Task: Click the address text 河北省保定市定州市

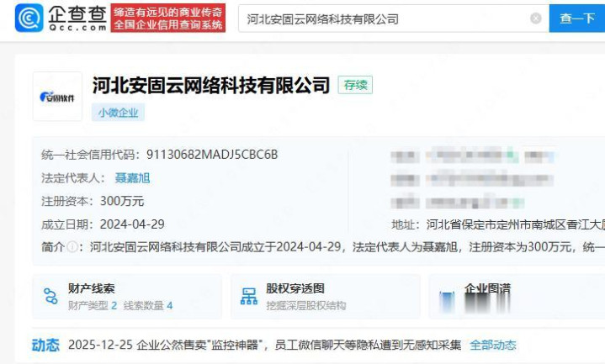Action: 479,224
